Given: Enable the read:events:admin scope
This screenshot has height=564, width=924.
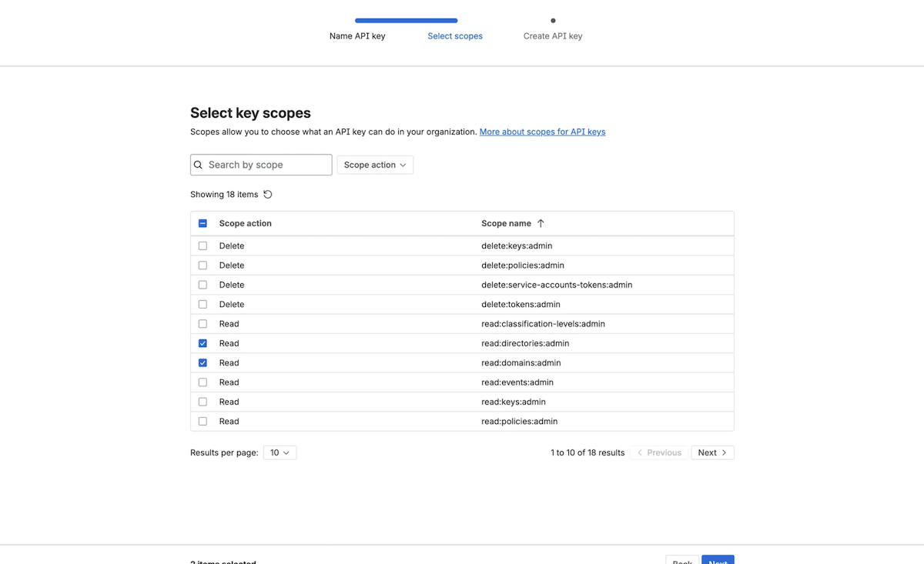Looking at the screenshot, I should 203,382.
